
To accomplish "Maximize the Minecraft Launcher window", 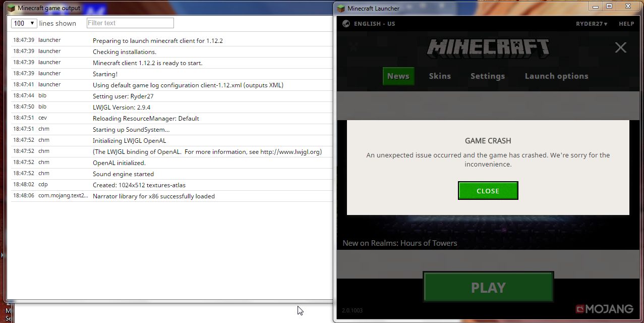I will [x=609, y=6].
